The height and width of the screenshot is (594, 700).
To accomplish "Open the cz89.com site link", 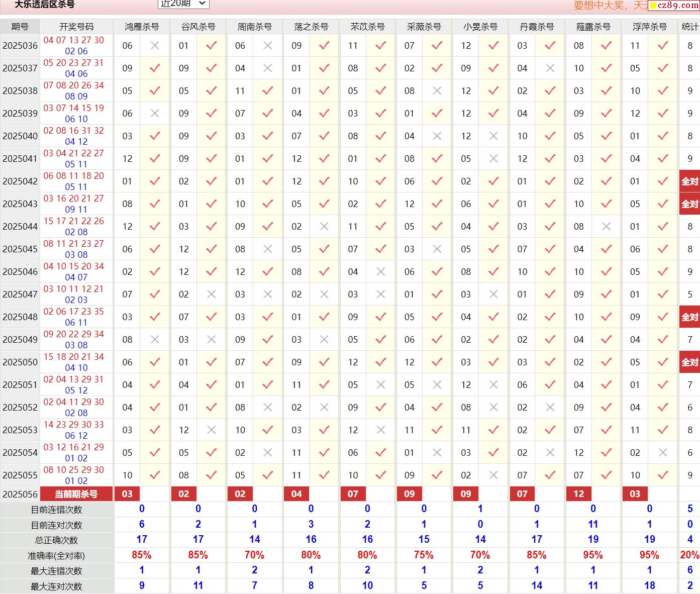I will [x=674, y=5].
